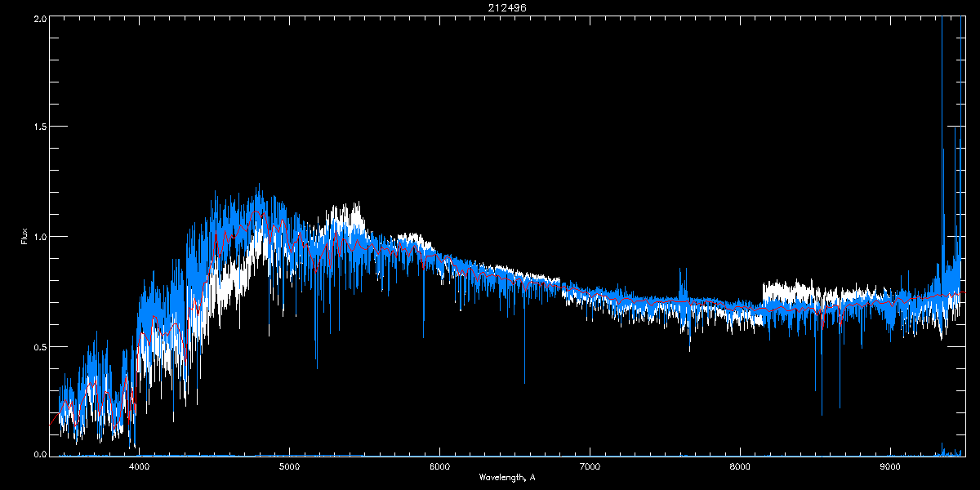The image size is (980, 490).
Task: Click the 6000 wavelength tick label
Action: [x=439, y=466]
